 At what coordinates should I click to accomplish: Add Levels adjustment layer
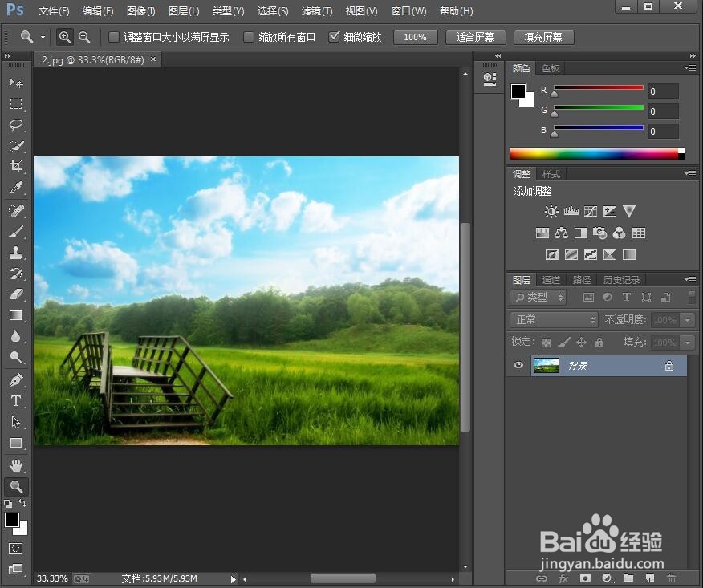point(571,211)
